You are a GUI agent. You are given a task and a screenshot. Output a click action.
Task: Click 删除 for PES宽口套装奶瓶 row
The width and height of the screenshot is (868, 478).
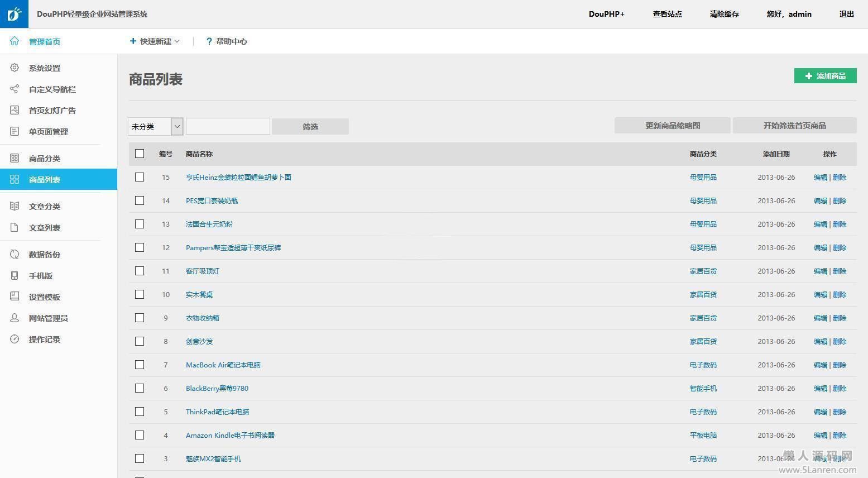[x=840, y=201]
